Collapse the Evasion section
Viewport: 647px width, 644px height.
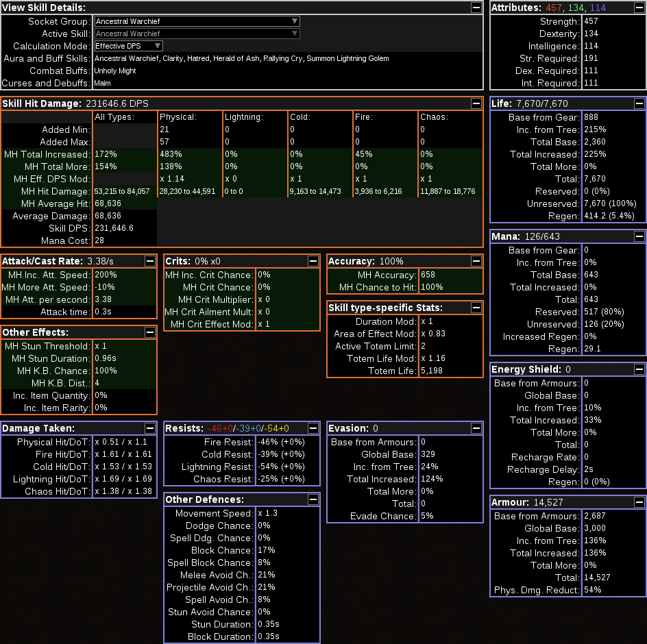click(476, 428)
